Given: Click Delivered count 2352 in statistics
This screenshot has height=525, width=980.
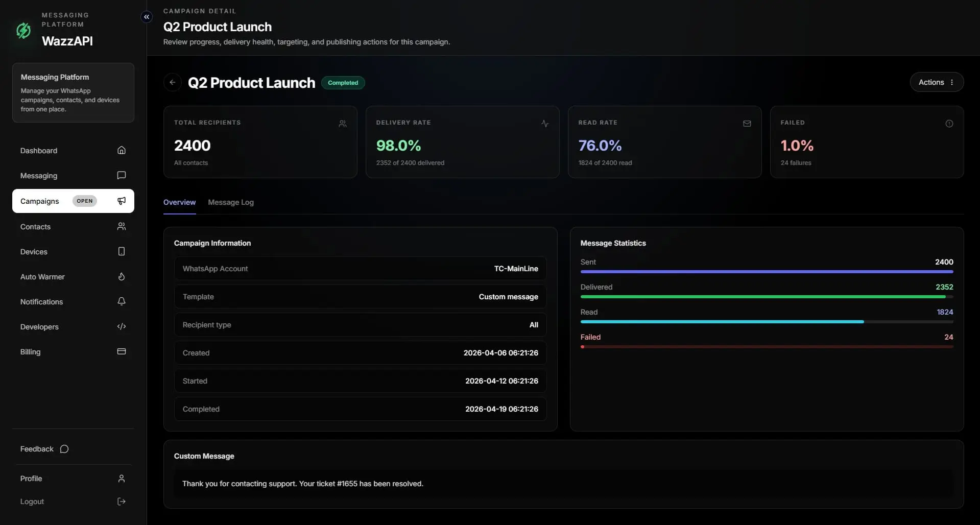Looking at the screenshot, I should point(944,287).
